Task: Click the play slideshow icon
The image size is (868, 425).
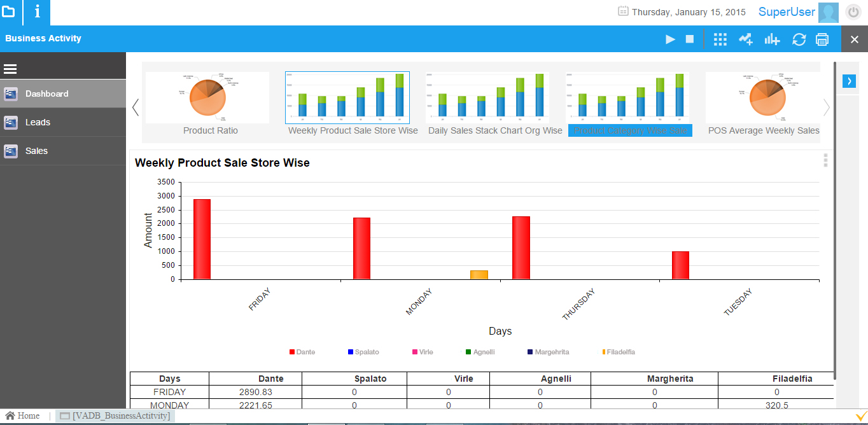Action: tap(670, 39)
